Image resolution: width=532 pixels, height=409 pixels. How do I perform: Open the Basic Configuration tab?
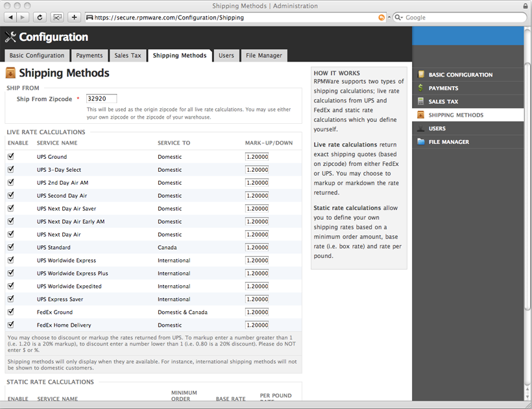click(x=36, y=56)
